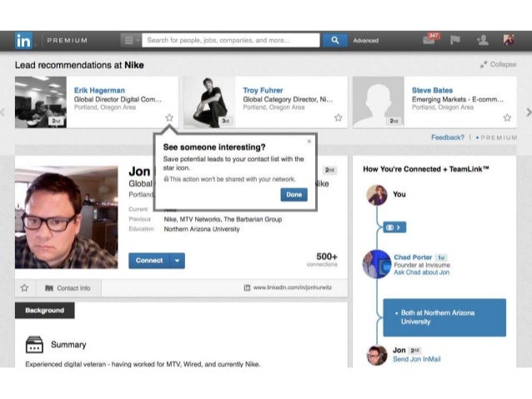Open Troy Fuhrer's profile name link
This screenshot has height=399, width=532.
(x=263, y=91)
